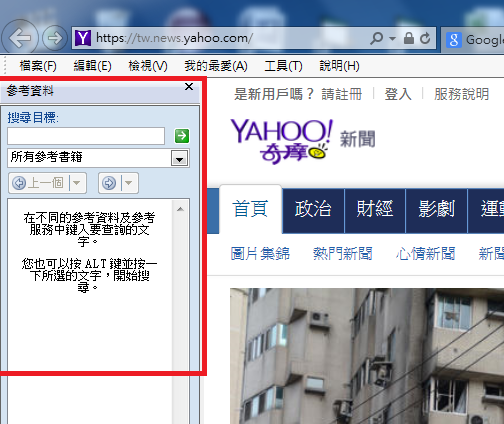Select the 首頁 tab
The width and height of the screenshot is (504, 424).
coord(250,209)
